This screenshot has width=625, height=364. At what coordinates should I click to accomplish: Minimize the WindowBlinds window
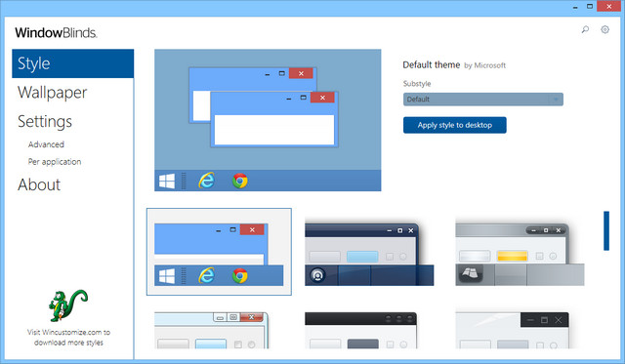point(575,7)
